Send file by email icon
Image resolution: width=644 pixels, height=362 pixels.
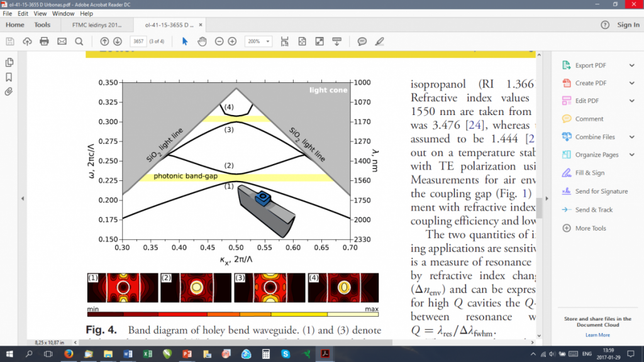(62, 41)
